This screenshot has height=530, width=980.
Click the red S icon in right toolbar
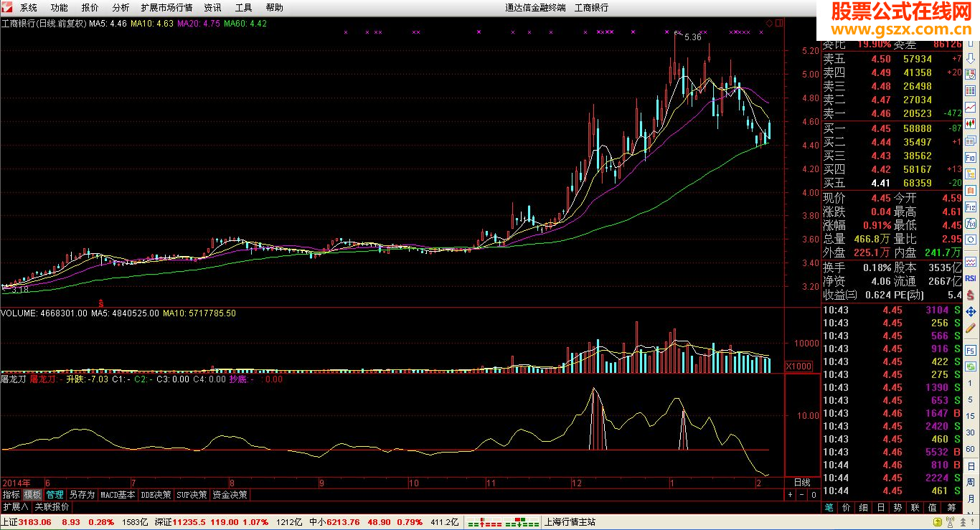pyautogui.click(x=971, y=295)
